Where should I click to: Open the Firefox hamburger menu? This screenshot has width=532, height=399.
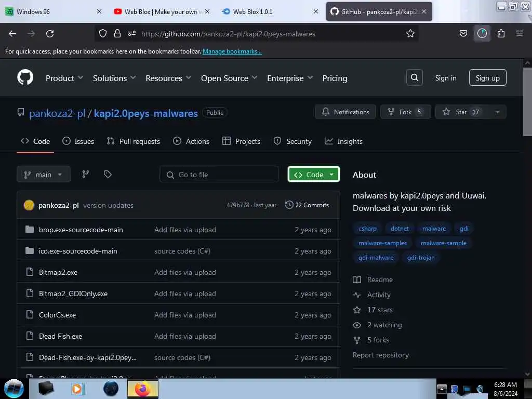coord(519,33)
